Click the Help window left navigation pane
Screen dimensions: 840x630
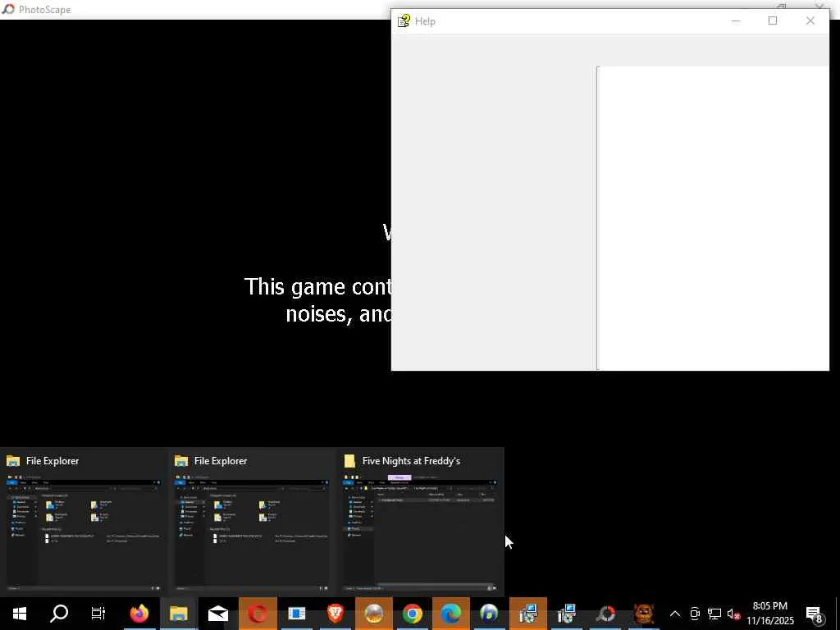click(493, 218)
